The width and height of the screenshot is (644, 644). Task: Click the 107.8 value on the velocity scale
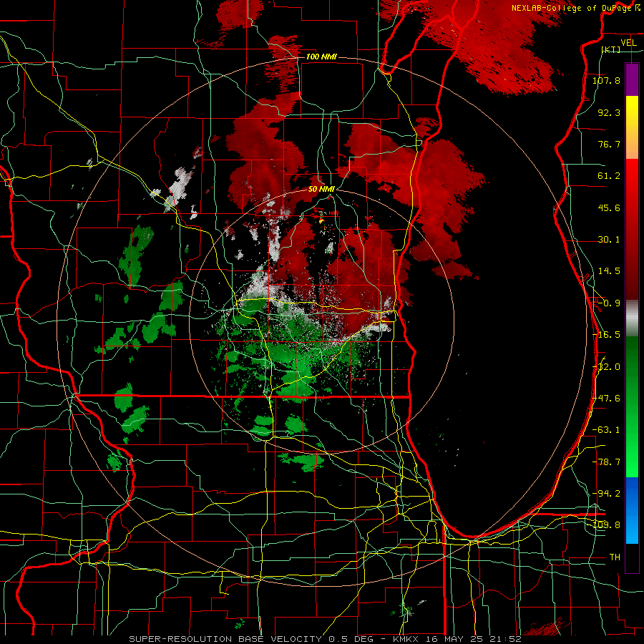[606, 80]
